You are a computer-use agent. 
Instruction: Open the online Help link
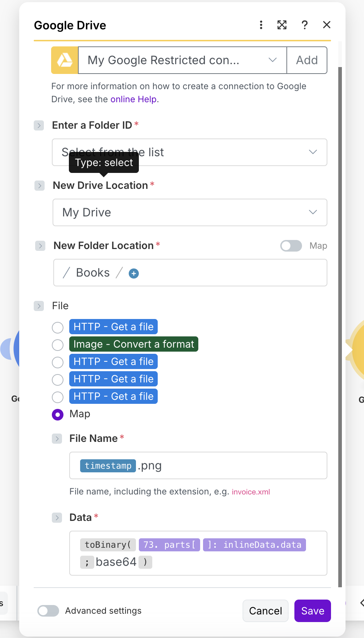[x=133, y=99]
